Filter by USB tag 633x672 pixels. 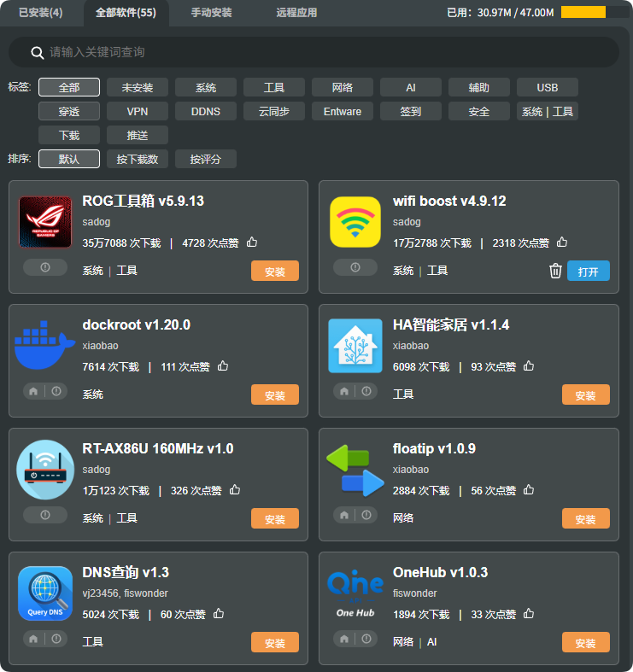tap(548, 87)
